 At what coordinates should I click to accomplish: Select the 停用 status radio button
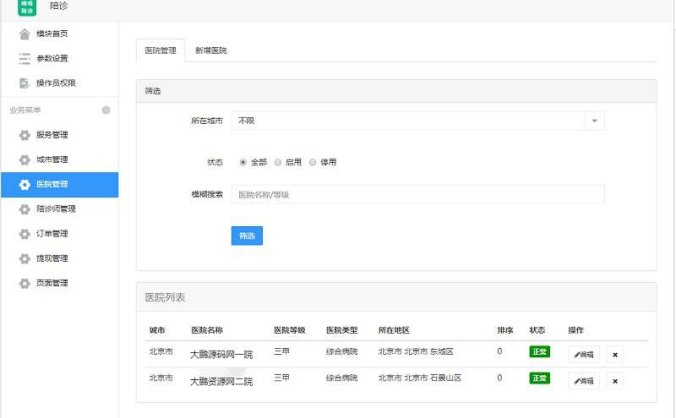point(313,162)
